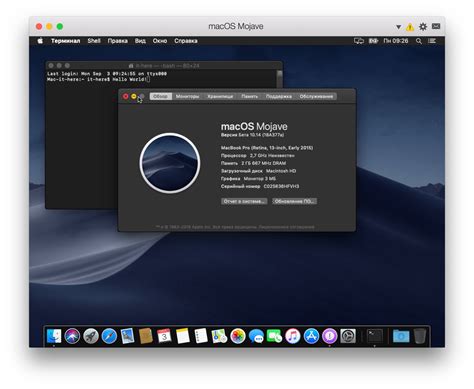Click the version 10.14 text
The height and width of the screenshot is (389, 474).
coord(252,135)
